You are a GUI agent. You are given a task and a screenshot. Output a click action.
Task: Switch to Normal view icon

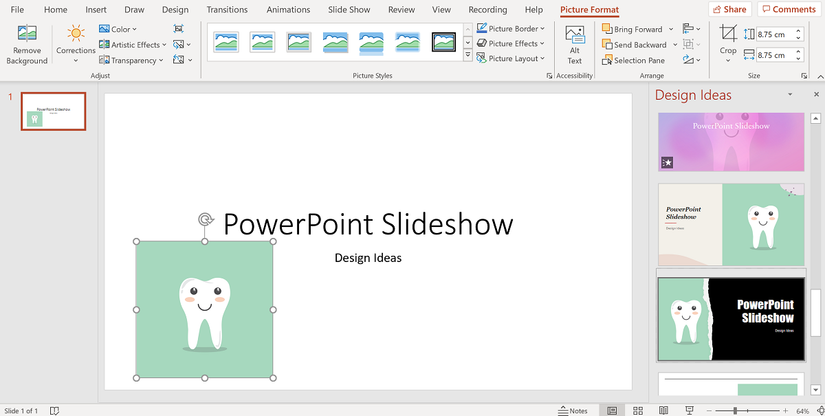point(612,411)
